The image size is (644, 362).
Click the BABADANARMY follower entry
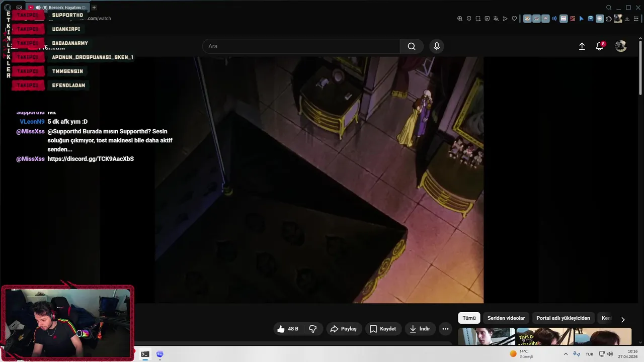pyautogui.click(x=70, y=43)
